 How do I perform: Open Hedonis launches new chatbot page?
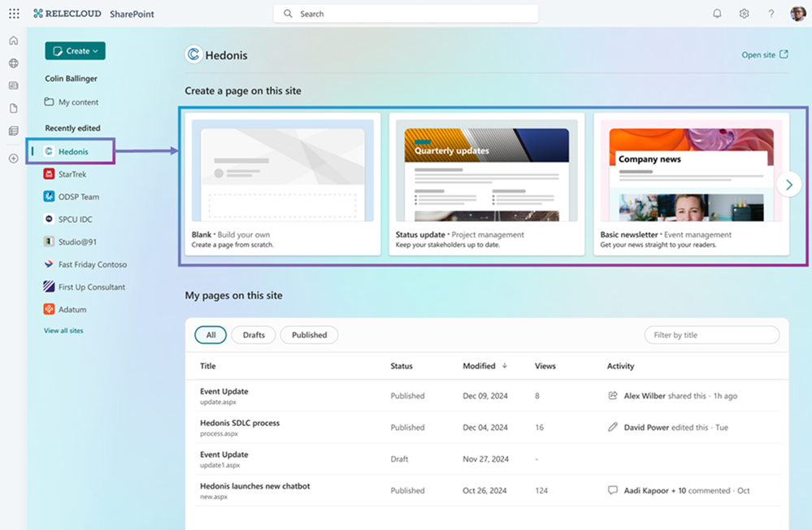click(x=254, y=486)
